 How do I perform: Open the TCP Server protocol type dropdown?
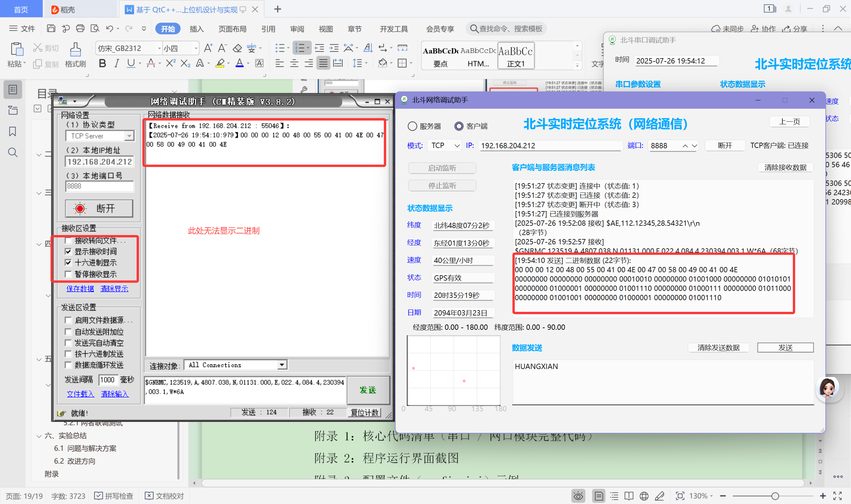[x=129, y=136]
